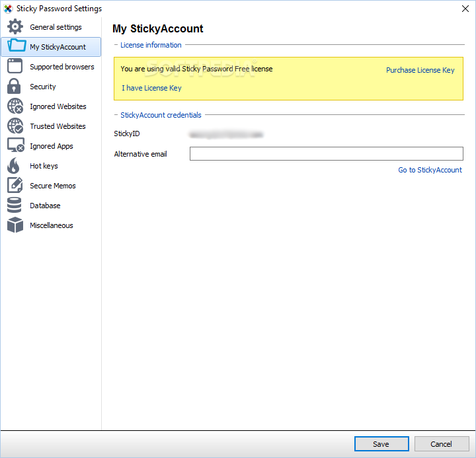Go to Database settings
Viewport: 476px width, 458px height.
pyautogui.click(x=51, y=206)
